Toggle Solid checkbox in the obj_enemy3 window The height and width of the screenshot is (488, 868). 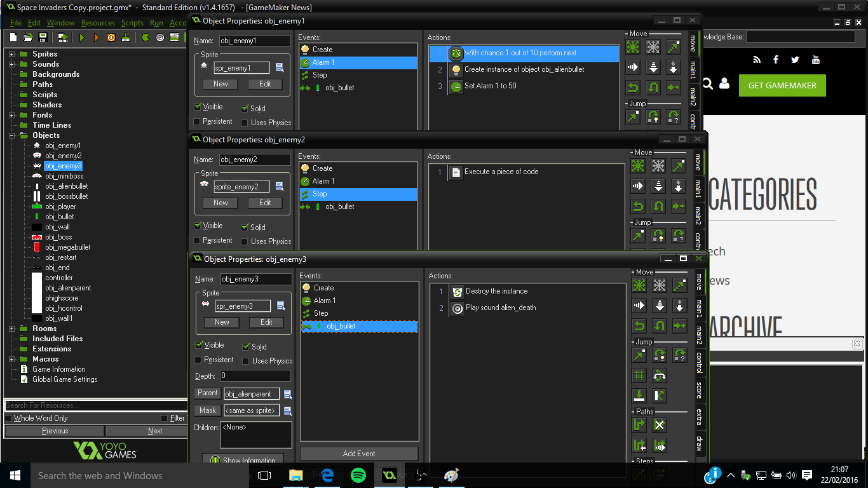pyautogui.click(x=246, y=347)
